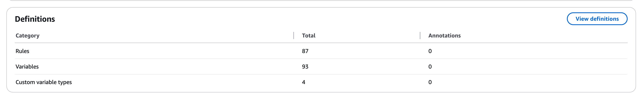Viewport: 644px width, 102px height.
Task: Grab the divider between Category and Total
Action: (293, 36)
